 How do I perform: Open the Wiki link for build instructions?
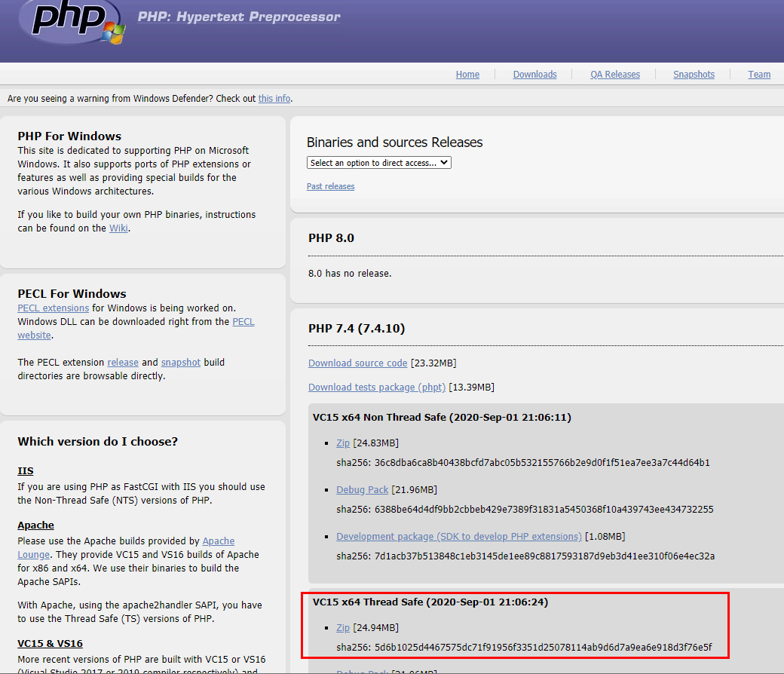(118, 228)
